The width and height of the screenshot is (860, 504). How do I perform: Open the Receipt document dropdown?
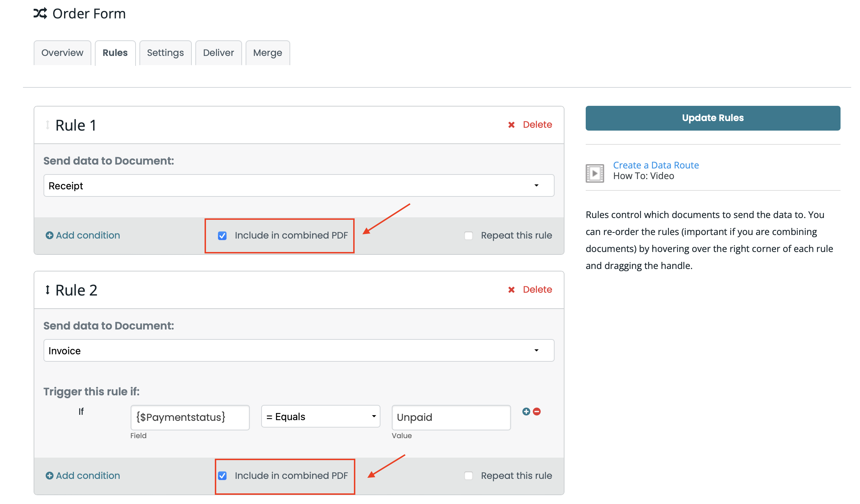pos(299,185)
